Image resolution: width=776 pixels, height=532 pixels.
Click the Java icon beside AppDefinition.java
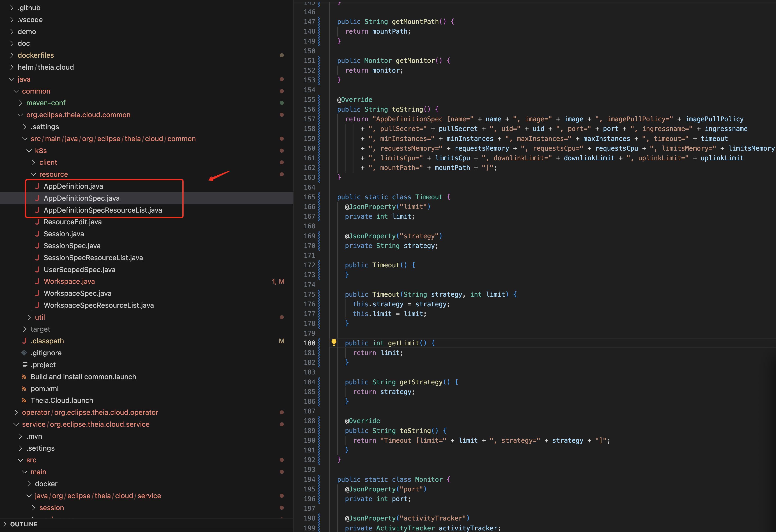[x=37, y=186]
